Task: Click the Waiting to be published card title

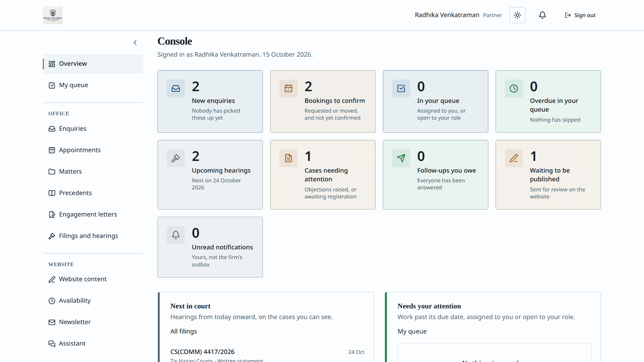Action: [x=550, y=175]
